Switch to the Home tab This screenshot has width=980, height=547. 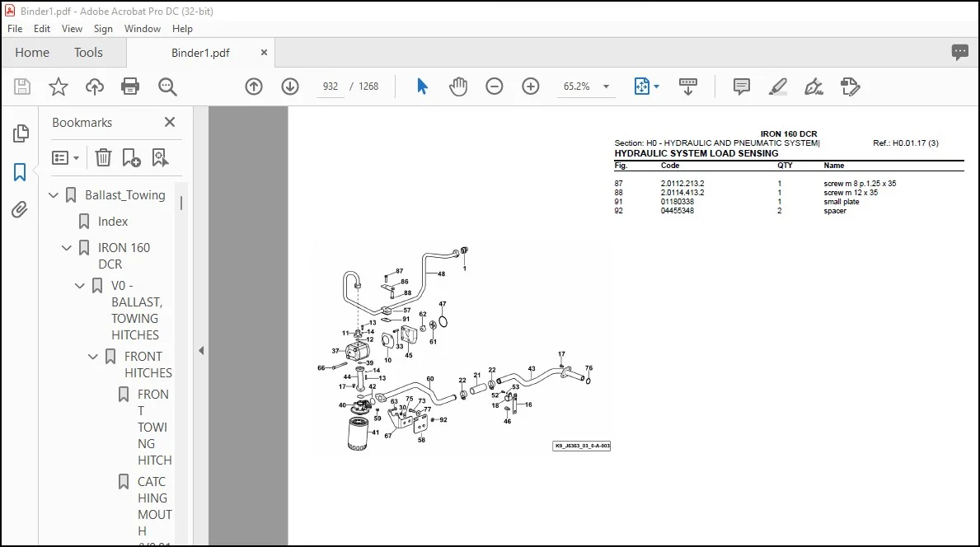[x=32, y=53]
